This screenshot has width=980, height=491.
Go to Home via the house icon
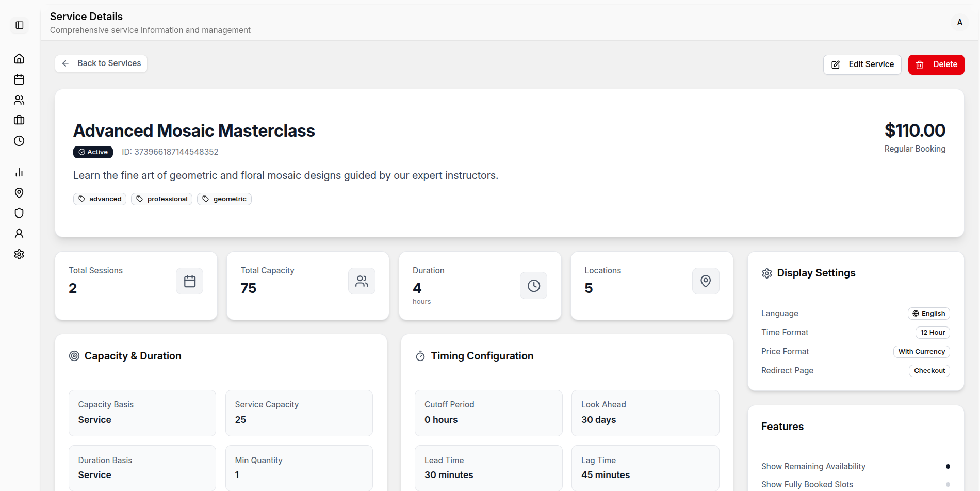pyautogui.click(x=19, y=58)
